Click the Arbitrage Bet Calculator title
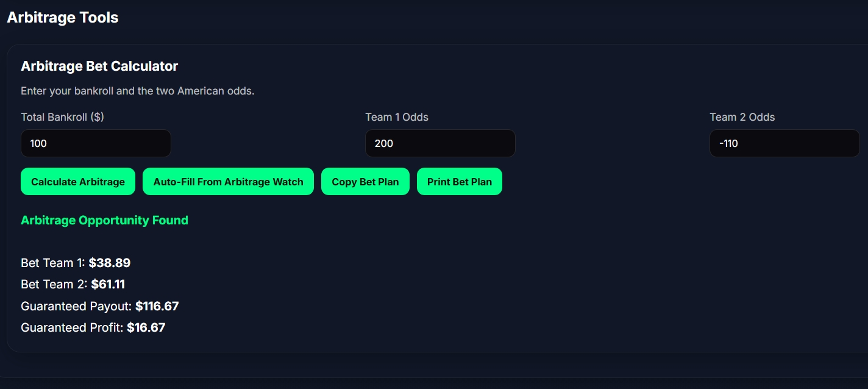This screenshot has height=389, width=868. [x=99, y=66]
